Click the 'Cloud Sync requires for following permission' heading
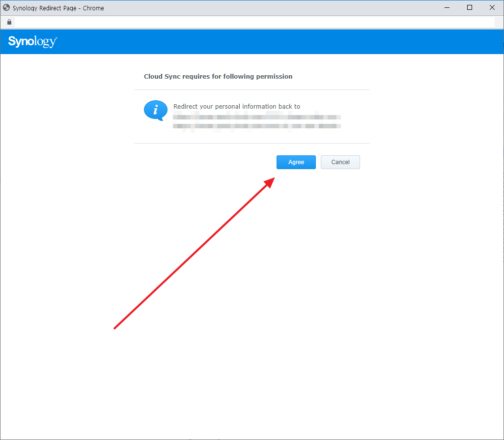 pyautogui.click(x=218, y=76)
